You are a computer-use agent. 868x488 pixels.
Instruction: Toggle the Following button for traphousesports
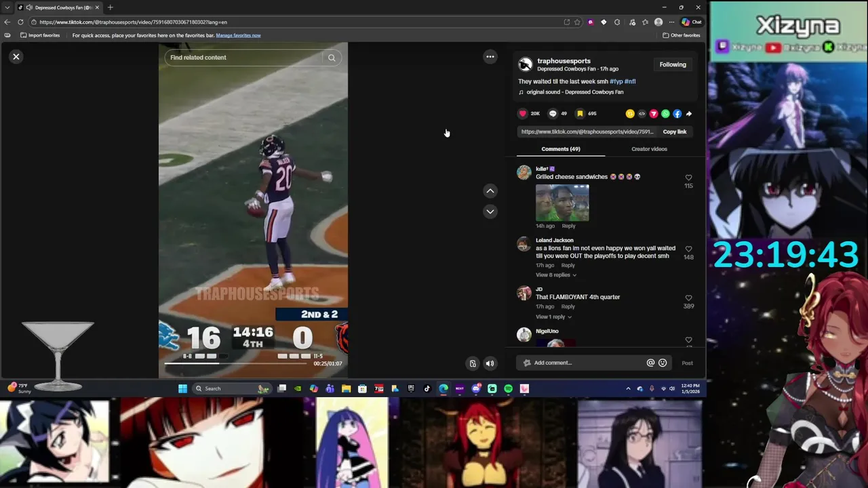673,64
